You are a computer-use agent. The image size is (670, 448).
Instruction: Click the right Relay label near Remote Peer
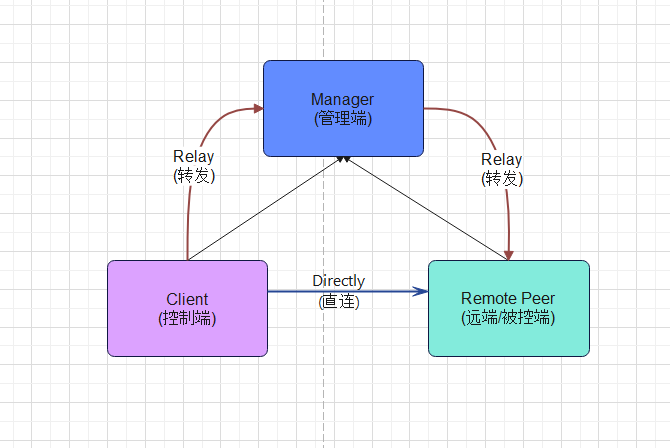point(501,160)
